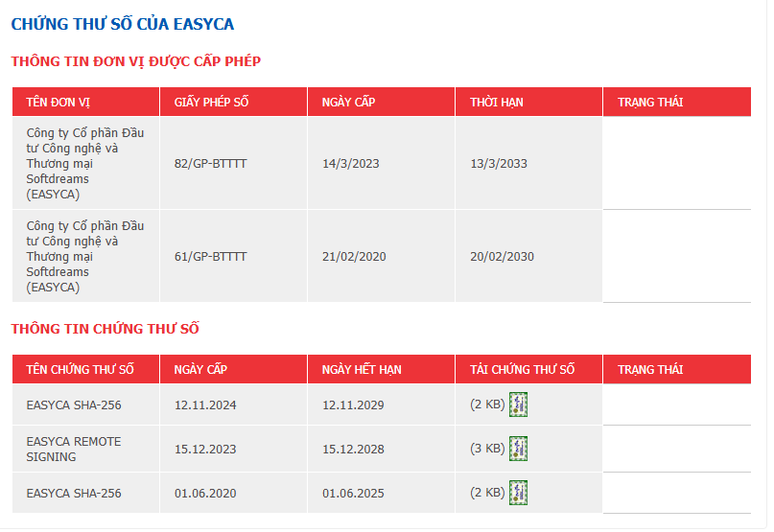
Task: Select issue date '14/3/2023'
Action: (350, 164)
